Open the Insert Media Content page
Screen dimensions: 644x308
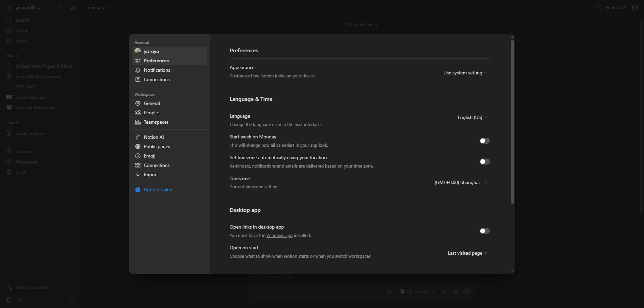40,76
